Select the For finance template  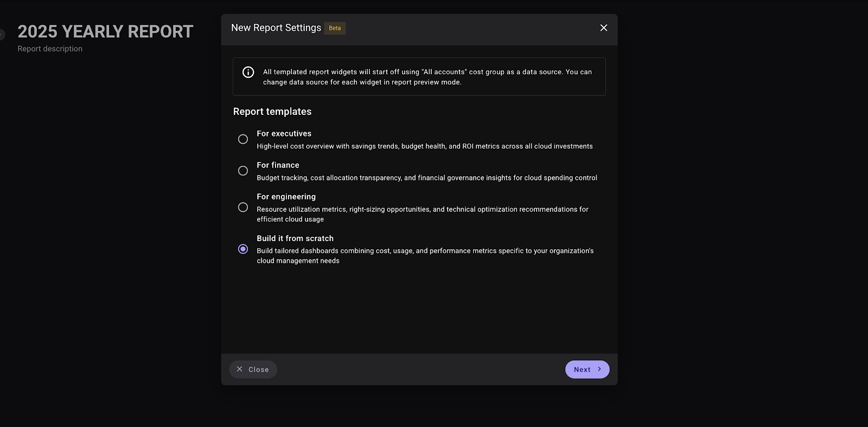click(242, 170)
